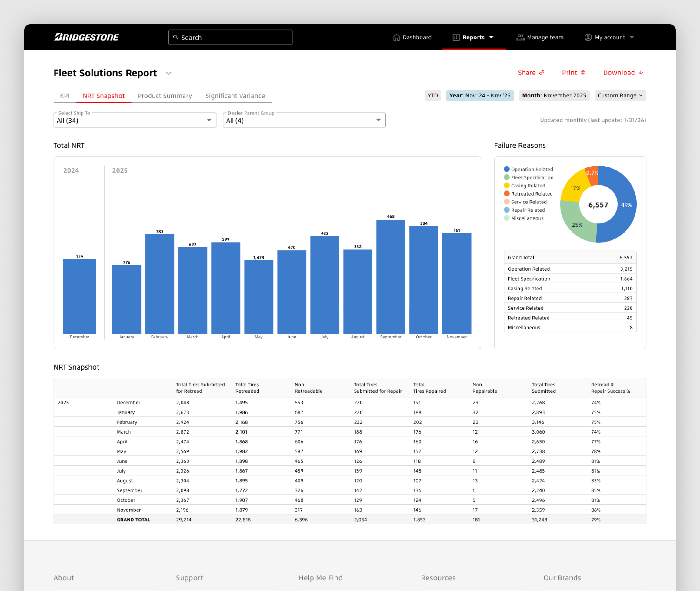This screenshot has height=591, width=700.
Task: Expand the Custom Range dropdown
Action: point(620,95)
